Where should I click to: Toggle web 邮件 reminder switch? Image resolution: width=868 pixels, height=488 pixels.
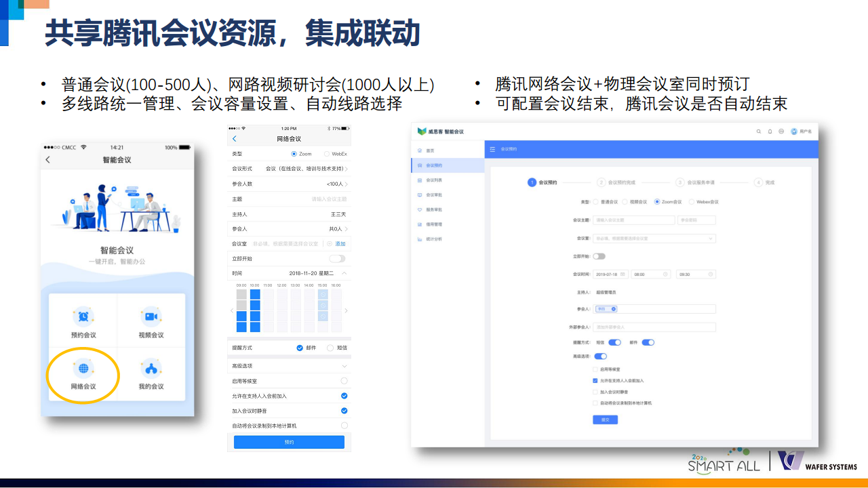648,342
